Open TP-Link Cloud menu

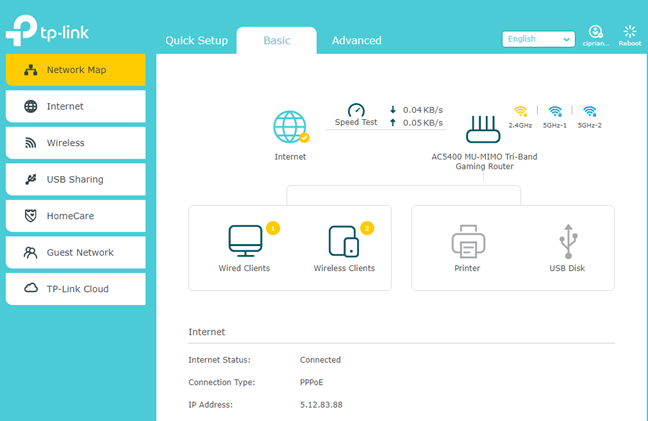(x=76, y=289)
